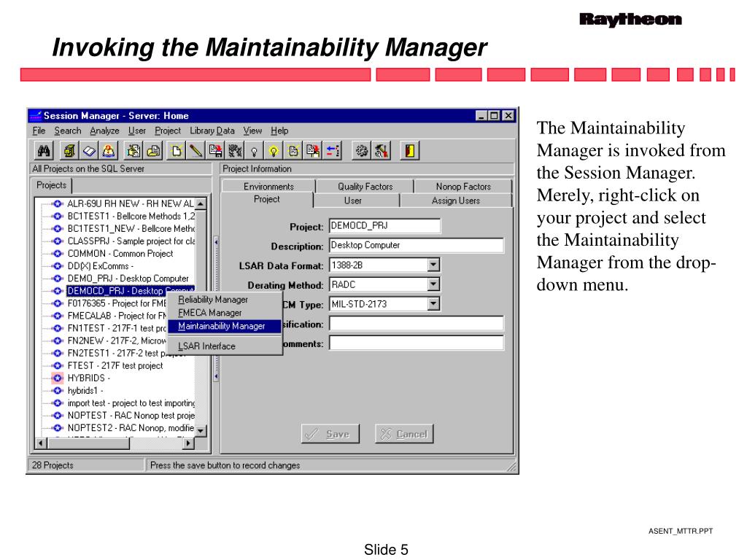Click the Description input field
This screenshot has height=560, width=747.
(417, 245)
